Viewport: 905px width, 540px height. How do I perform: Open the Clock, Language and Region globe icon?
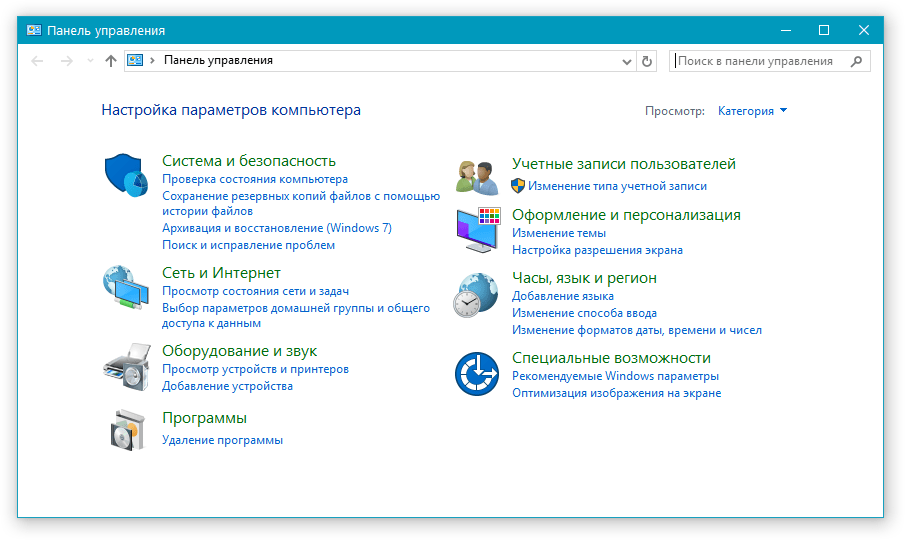coord(476,295)
